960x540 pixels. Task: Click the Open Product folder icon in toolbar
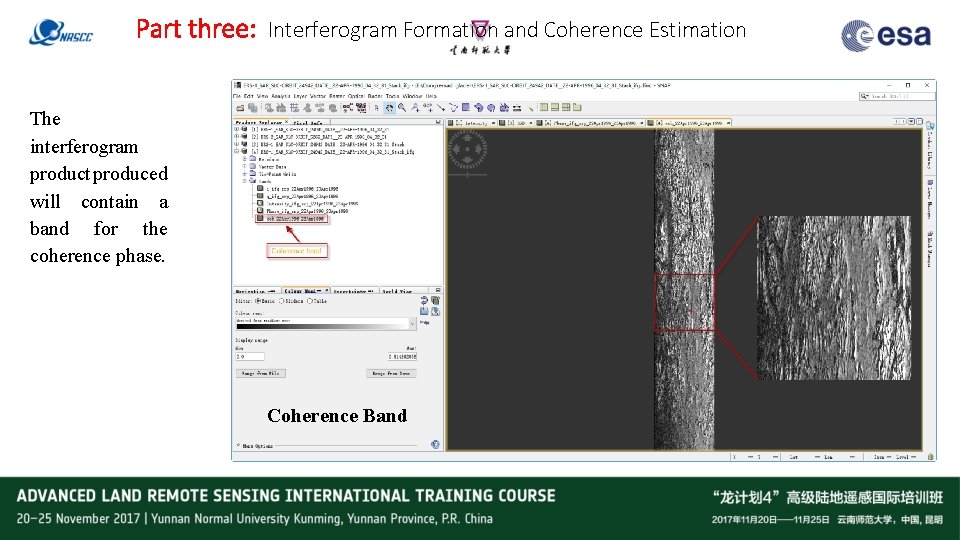point(240,108)
